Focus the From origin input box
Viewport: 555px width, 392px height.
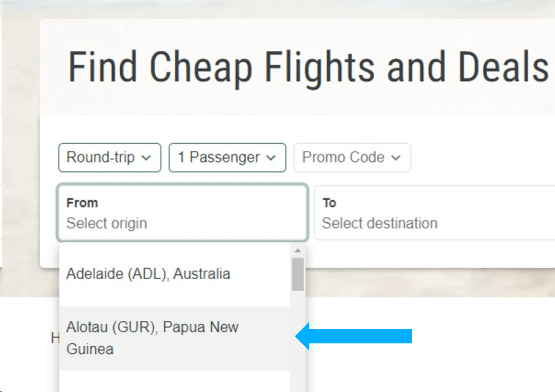coord(183,212)
